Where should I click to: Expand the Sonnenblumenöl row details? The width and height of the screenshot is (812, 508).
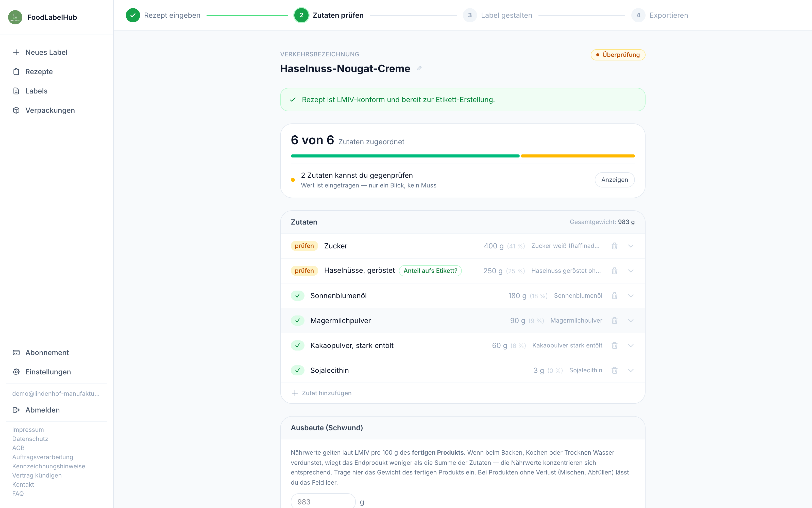click(x=631, y=296)
